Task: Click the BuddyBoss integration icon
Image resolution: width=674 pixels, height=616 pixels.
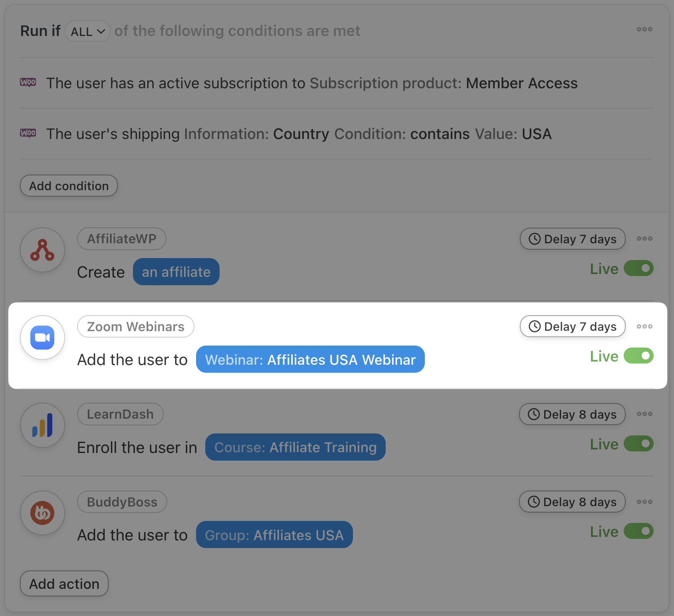Action: point(42,513)
